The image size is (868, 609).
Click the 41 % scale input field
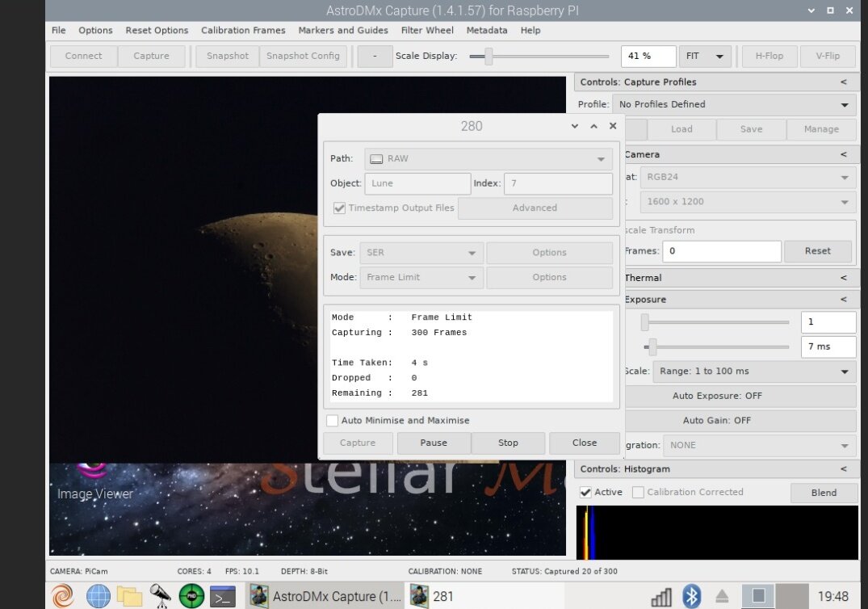point(648,56)
